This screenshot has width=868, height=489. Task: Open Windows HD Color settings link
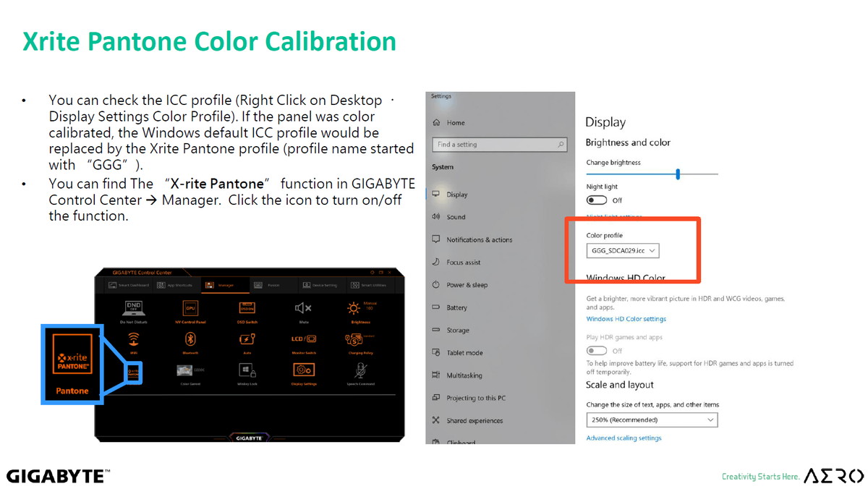tap(626, 319)
